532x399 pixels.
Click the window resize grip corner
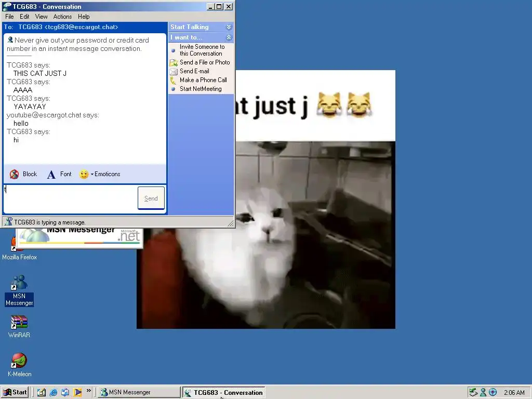pyautogui.click(x=231, y=223)
